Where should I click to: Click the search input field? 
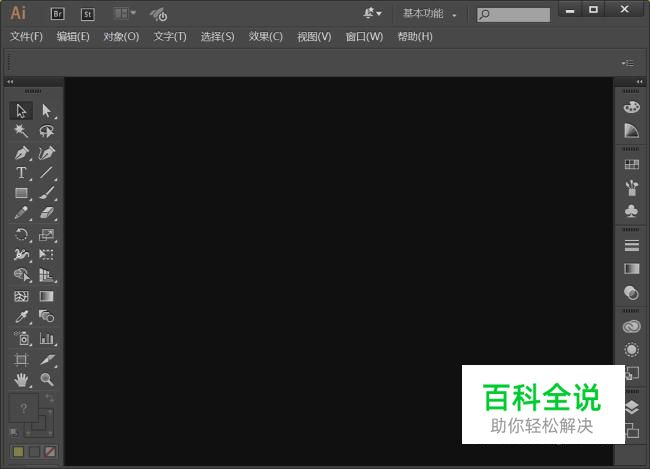click(x=513, y=15)
